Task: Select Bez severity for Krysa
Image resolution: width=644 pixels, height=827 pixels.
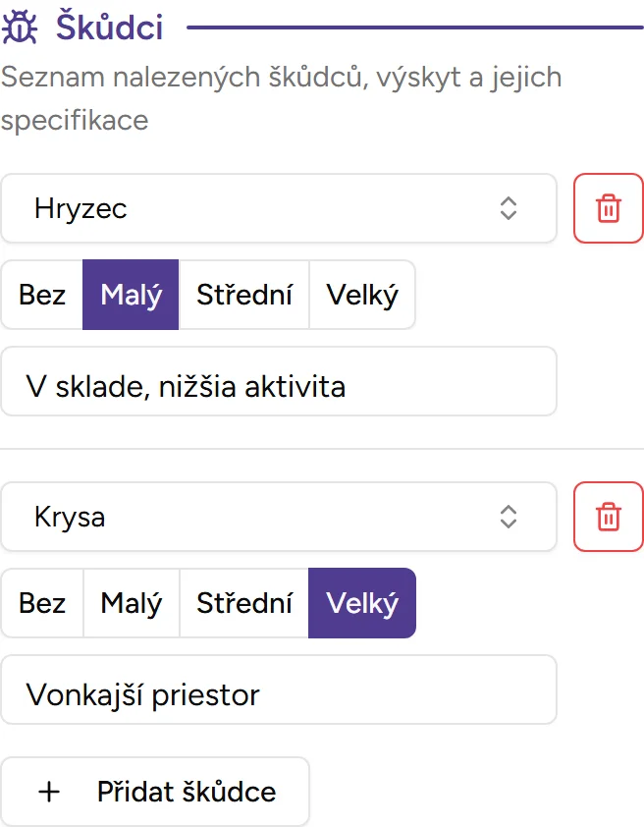Action: 41,603
